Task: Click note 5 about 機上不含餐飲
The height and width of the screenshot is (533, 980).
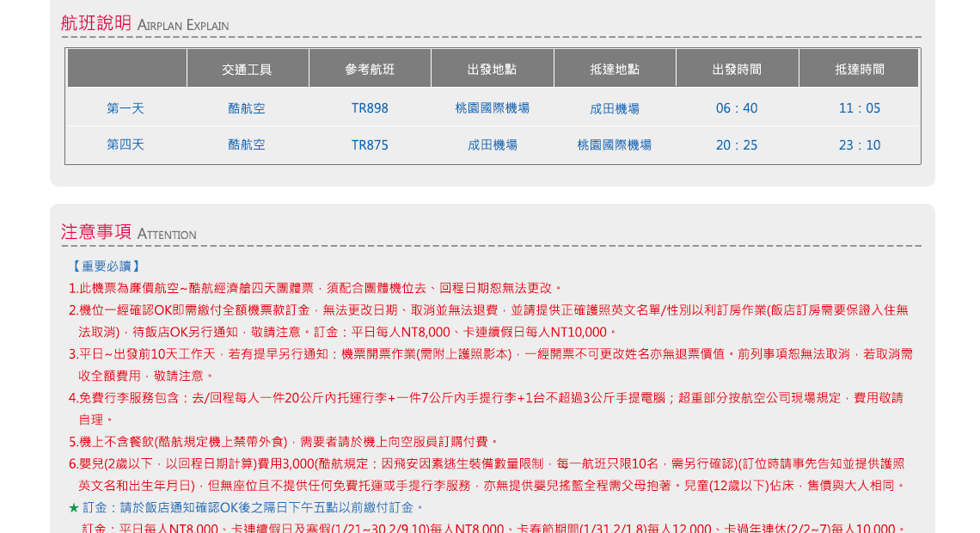Action: [x=284, y=442]
